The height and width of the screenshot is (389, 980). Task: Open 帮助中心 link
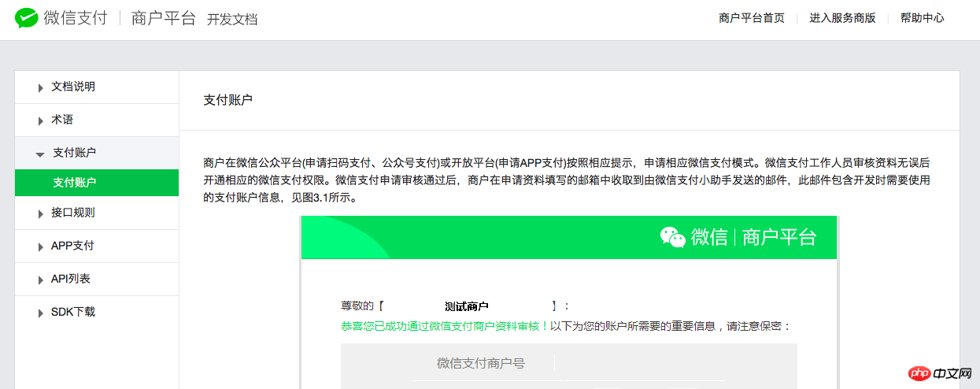pyautogui.click(x=922, y=18)
